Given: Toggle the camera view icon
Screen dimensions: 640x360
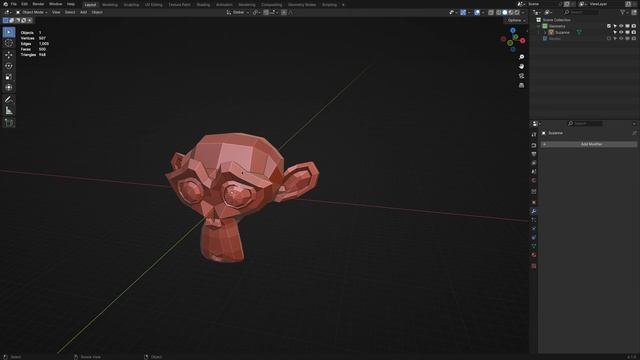Looking at the screenshot, I should [521, 76].
